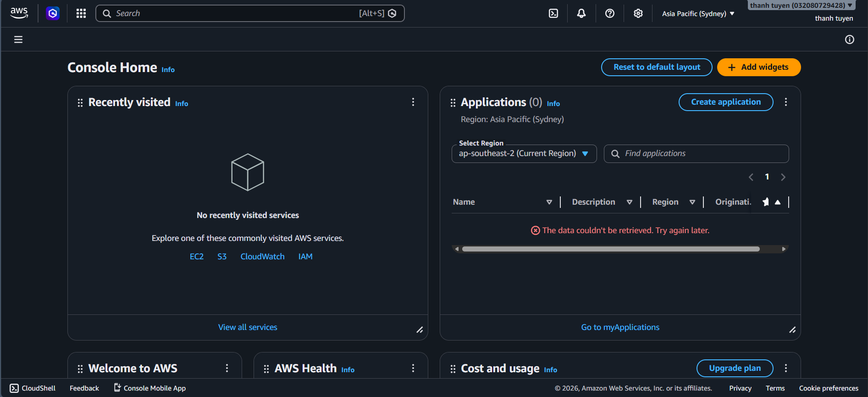Click the AWS logo home icon
The image size is (868, 397).
tap(19, 13)
